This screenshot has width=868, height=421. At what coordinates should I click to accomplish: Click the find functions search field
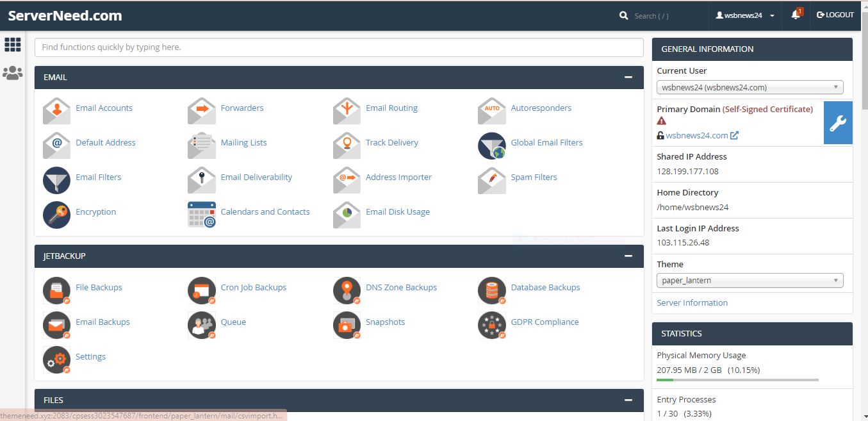click(339, 47)
